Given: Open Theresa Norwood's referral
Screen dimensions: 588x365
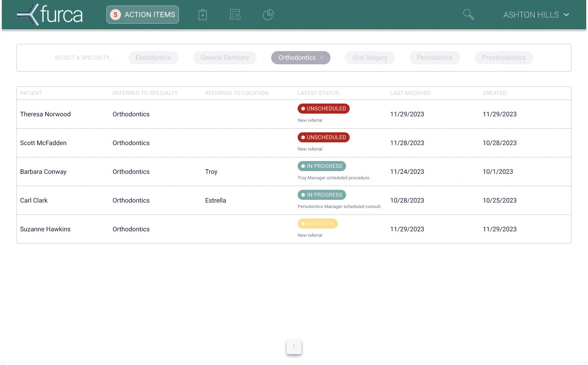Looking at the screenshot, I should coord(294,114).
